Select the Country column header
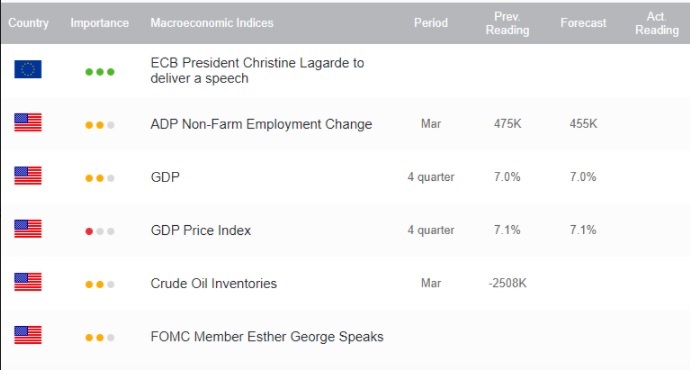The width and height of the screenshot is (690, 370). [29, 23]
